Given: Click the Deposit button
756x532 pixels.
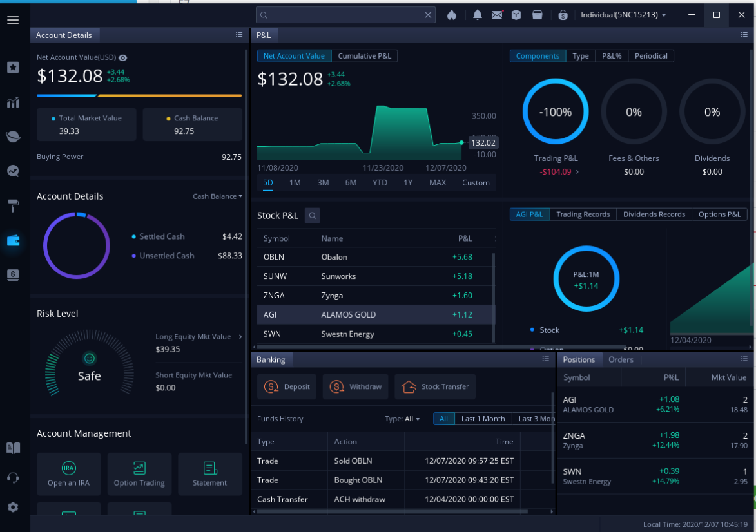Looking at the screenshot, I should pos(287,386).
